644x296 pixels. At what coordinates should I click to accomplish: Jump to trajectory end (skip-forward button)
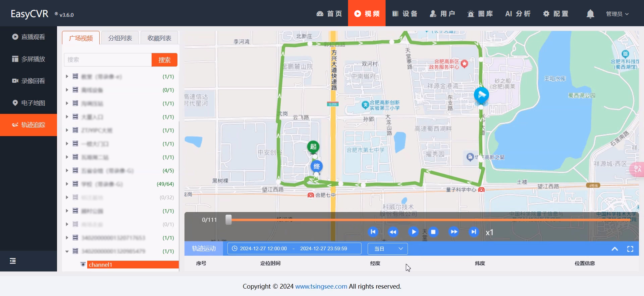pos(474,232)
